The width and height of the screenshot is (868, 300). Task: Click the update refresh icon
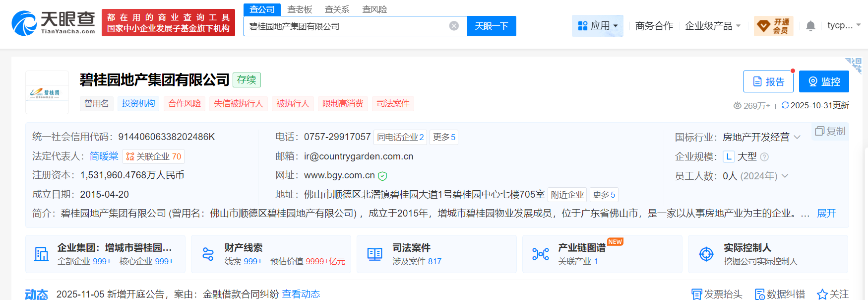[785, 105]
